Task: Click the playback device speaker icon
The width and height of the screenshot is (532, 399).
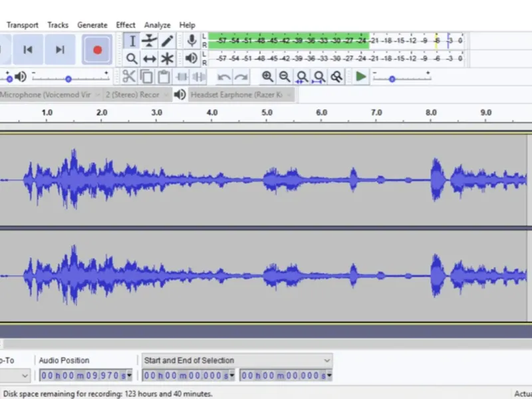Action: tap(180, 94)
